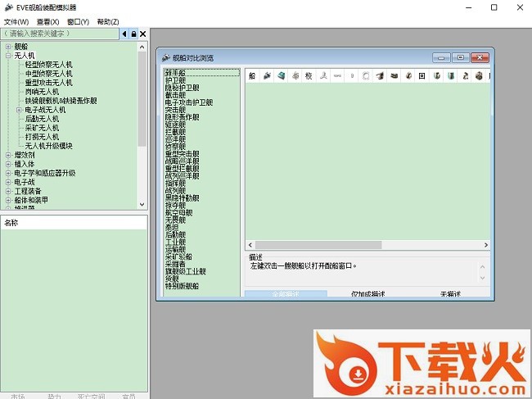532x399 pixels.
Task: Click the teal box icon in column header
Action: (281, 76)
